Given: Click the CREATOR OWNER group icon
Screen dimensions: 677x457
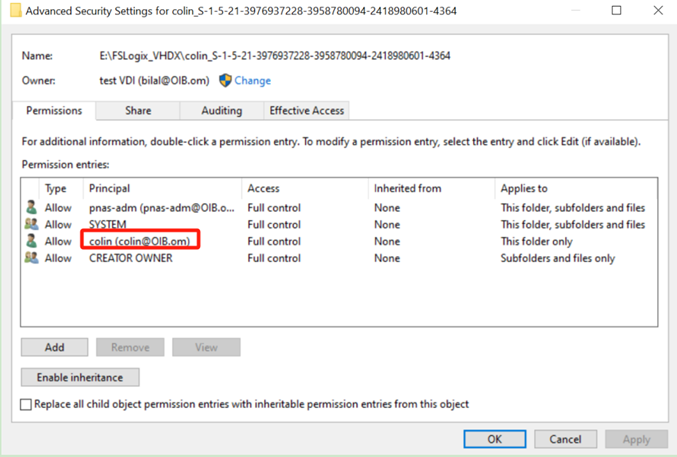Looking at the screenshot, I should coord(31,258).
